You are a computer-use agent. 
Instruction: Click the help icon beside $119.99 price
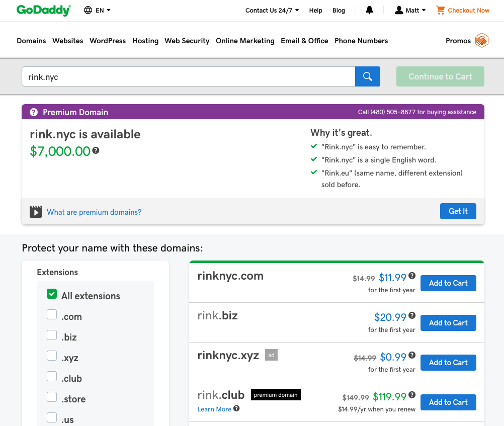(412, 395)
